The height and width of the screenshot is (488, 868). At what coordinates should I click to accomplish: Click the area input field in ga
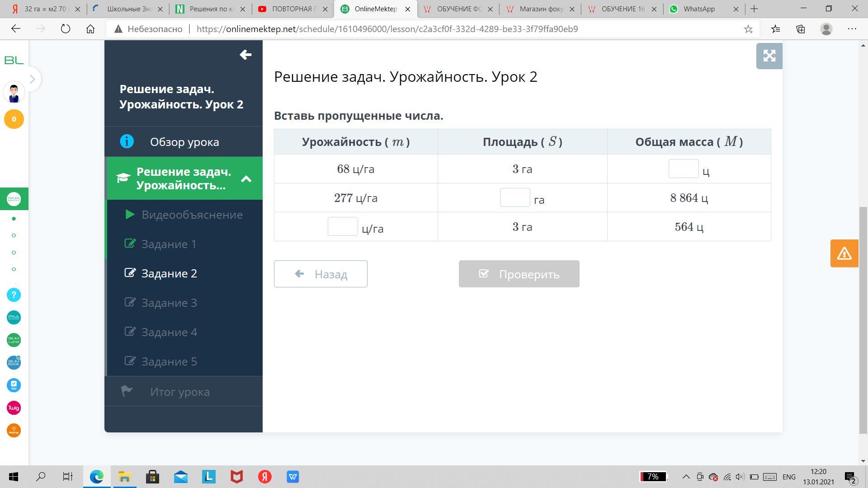tap(514, 198)
